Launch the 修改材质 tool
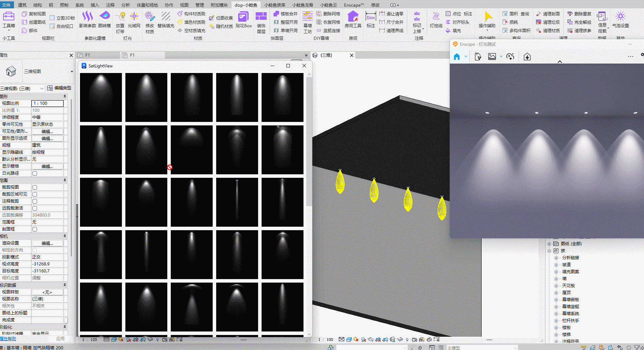Viewport: 644px width, 350px height. (x=150, y=22)
